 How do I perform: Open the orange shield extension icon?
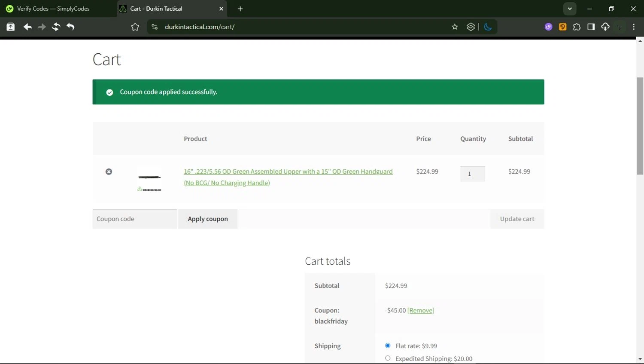[x=562, y=27]
